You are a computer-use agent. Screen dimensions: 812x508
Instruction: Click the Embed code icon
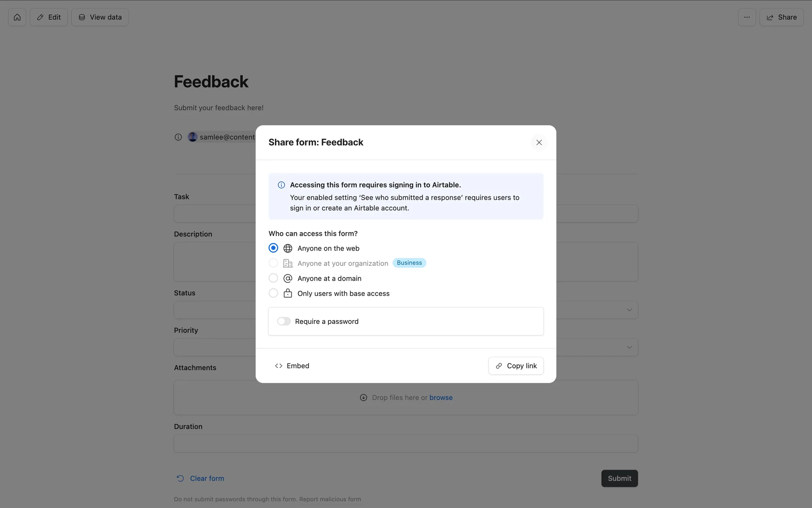coord(279,366)
